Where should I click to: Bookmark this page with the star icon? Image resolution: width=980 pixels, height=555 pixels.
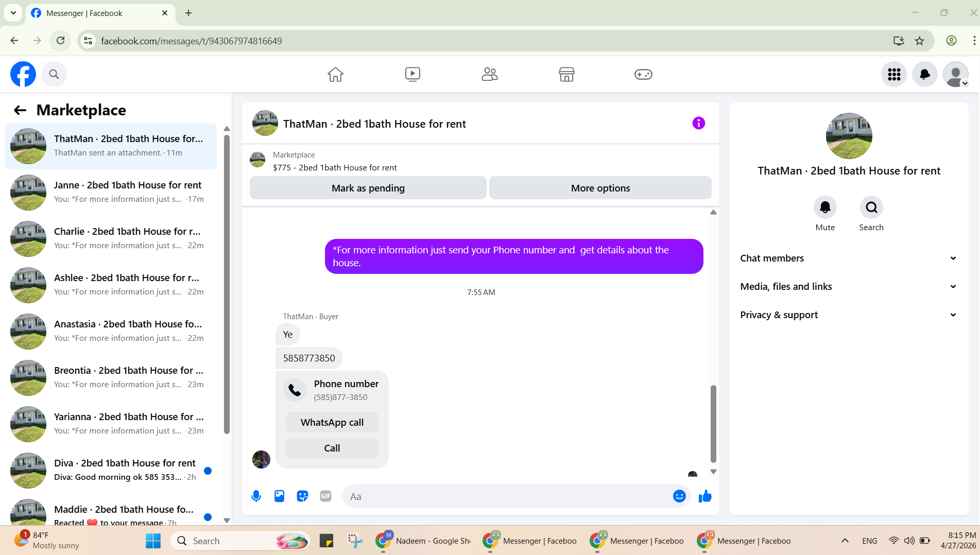[x=919, y=41]
